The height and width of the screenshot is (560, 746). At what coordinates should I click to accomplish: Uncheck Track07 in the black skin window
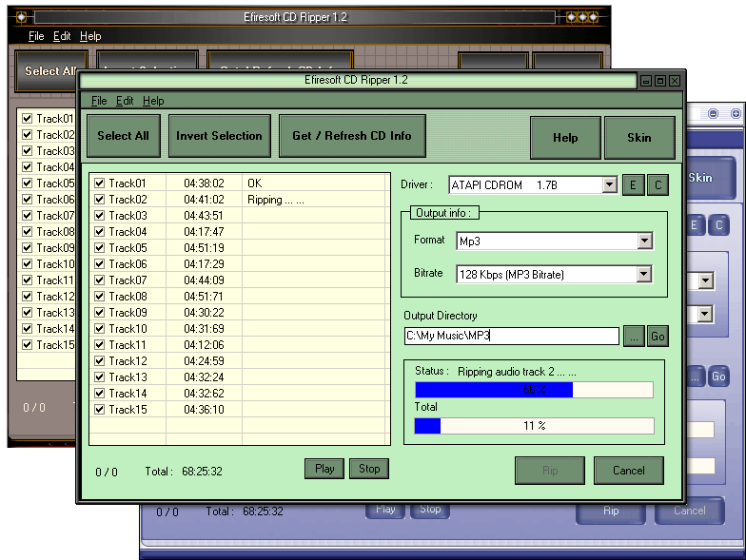(27, 215)
